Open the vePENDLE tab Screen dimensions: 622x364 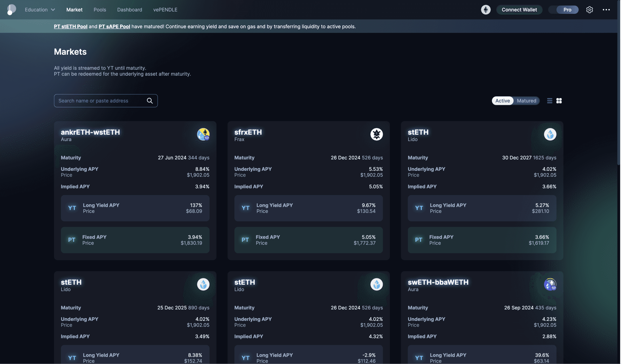(x=166, y=10)
